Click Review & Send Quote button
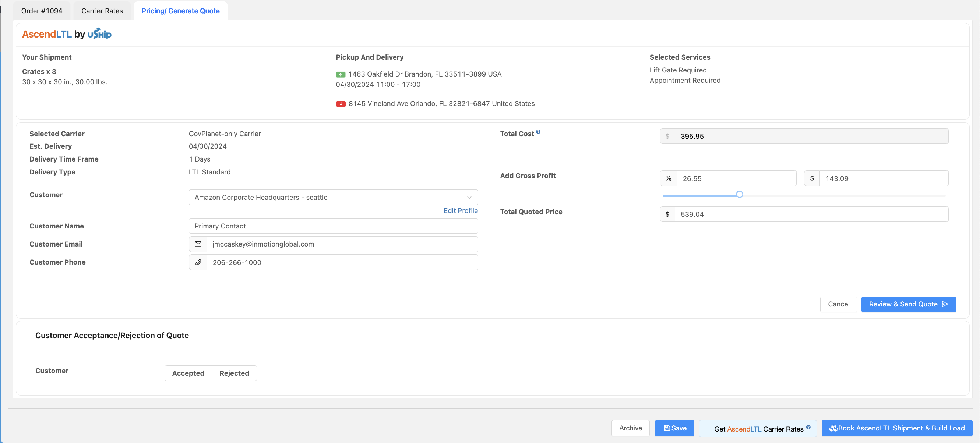Viewport: 980px width, 443px height. (908, 304)
